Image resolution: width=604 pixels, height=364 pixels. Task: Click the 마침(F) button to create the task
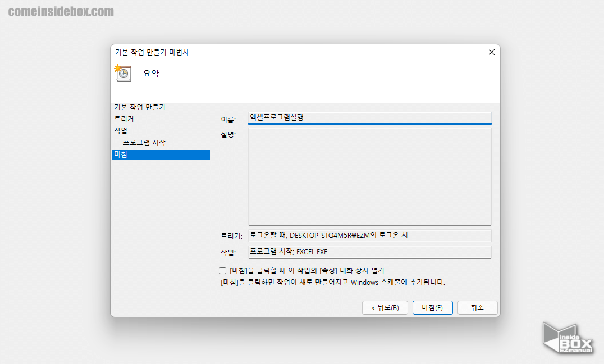(432, 307)
